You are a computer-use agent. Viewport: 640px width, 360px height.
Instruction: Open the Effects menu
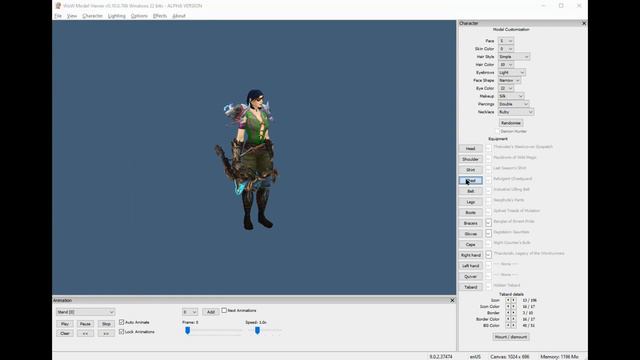[160, 16]
